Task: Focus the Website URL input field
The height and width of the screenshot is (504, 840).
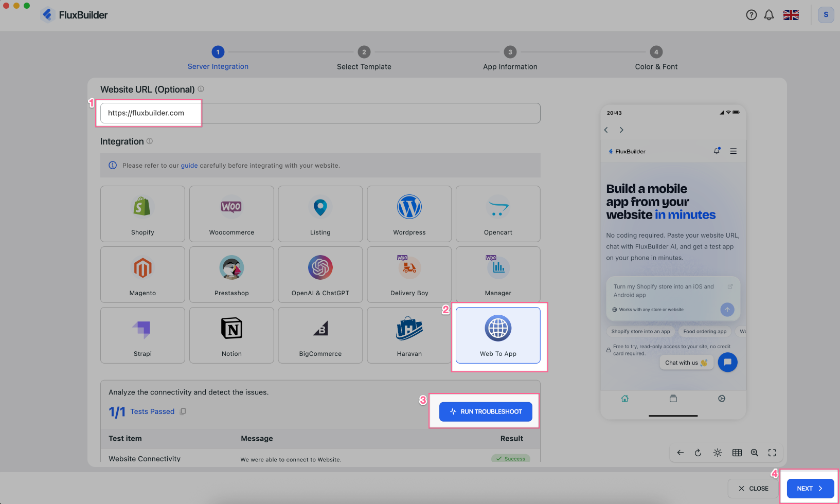Action: (x=320, y=113)
